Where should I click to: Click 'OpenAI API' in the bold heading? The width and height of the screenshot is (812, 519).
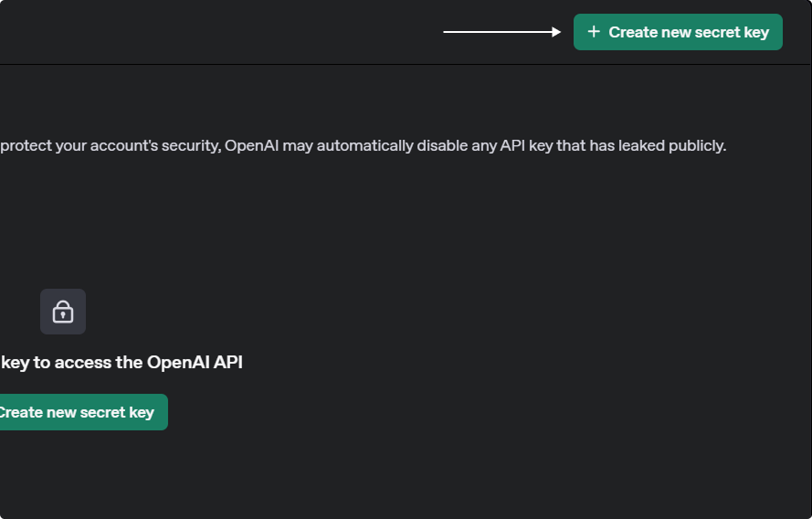(195, 363)
